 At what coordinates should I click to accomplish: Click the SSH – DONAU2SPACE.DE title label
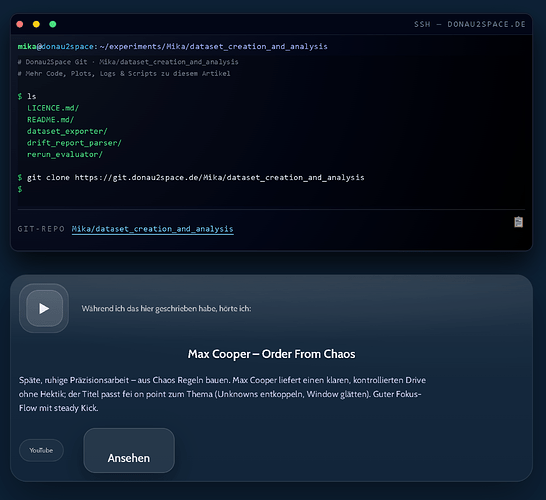coord(469,24)
